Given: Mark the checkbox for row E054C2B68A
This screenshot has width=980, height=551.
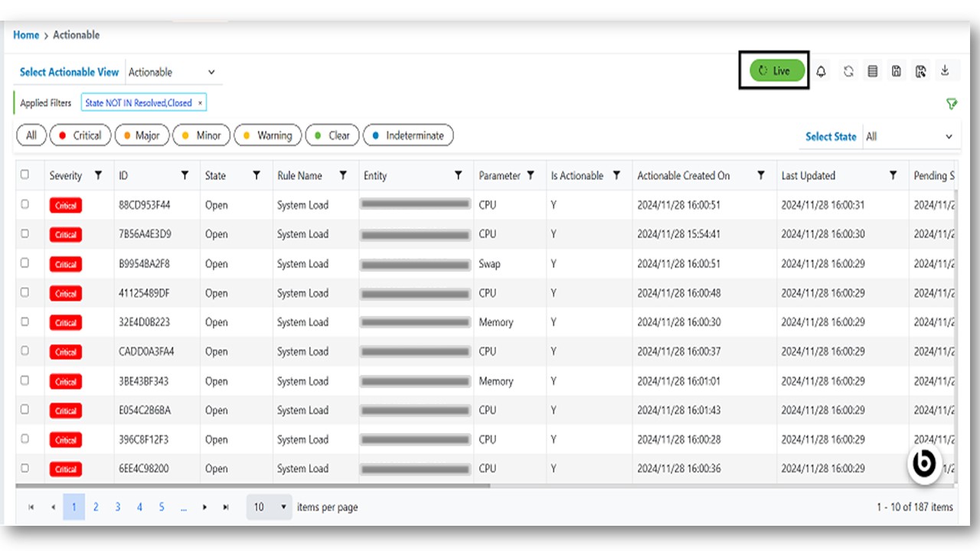Looking at the screenshot, I should (24, 409).
